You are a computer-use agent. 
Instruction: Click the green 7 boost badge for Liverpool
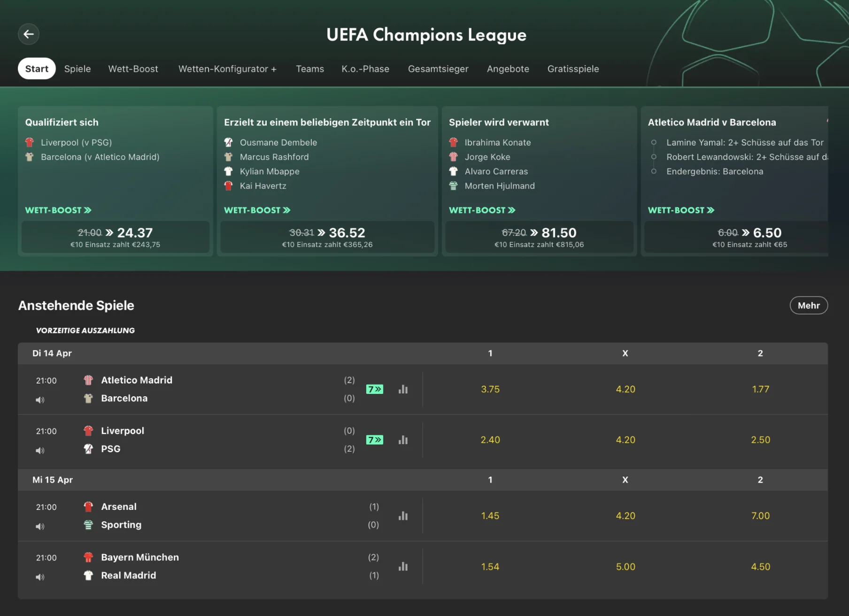tap(375, 440)
